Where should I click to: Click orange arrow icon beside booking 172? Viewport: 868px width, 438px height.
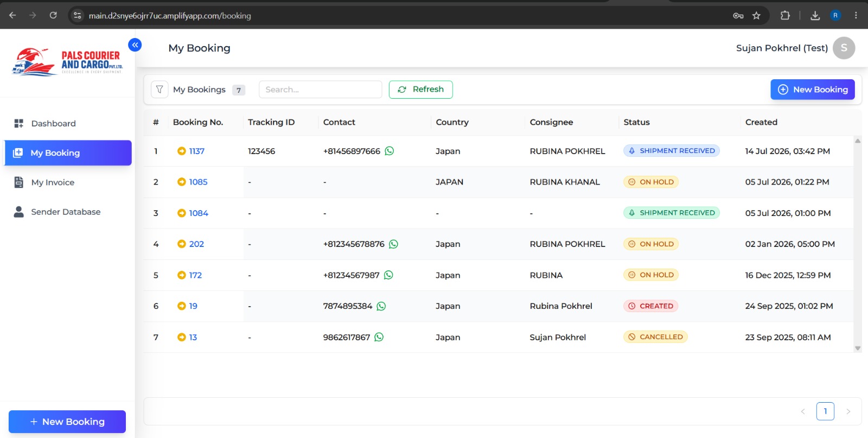[x=182, y=275]
